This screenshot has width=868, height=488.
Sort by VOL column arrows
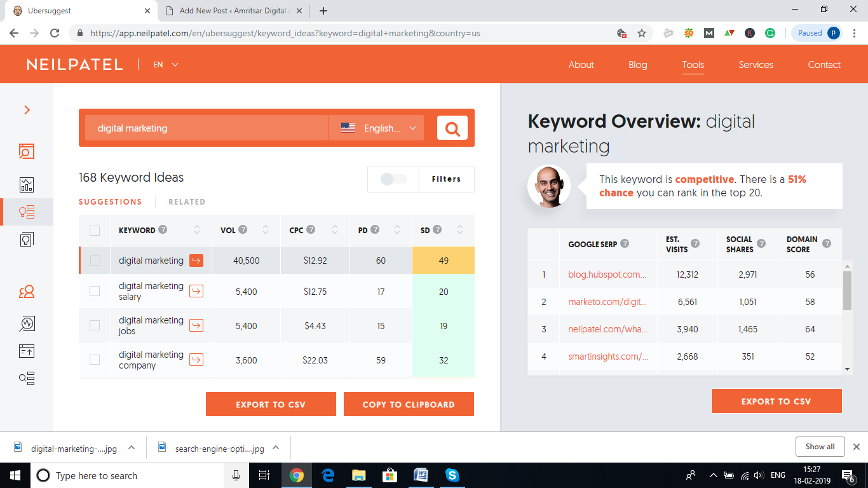coord(266,229)
